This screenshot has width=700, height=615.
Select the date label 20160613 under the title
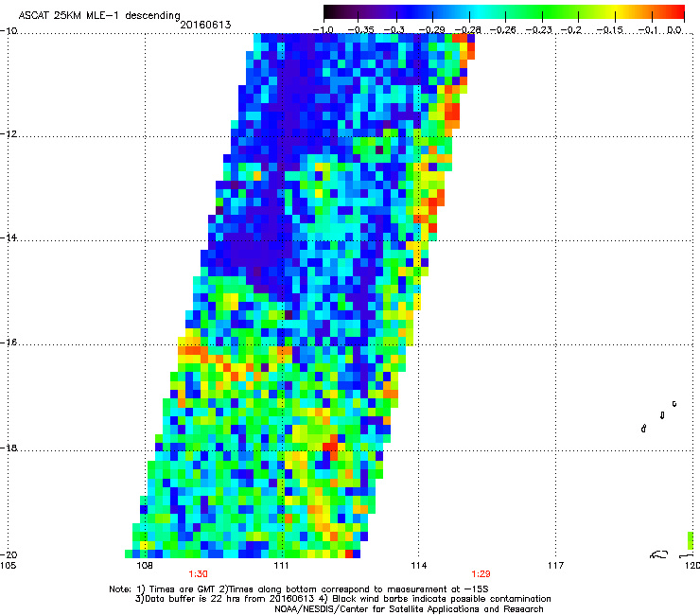click(x=206, y=25)
